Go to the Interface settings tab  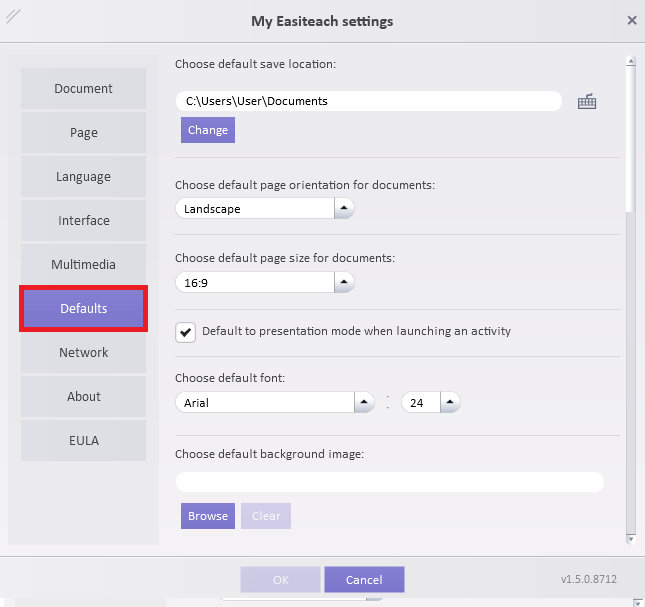point(84,221)
